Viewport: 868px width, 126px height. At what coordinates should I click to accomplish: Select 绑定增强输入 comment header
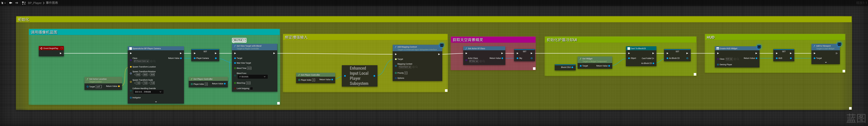(x=365, y=37)
